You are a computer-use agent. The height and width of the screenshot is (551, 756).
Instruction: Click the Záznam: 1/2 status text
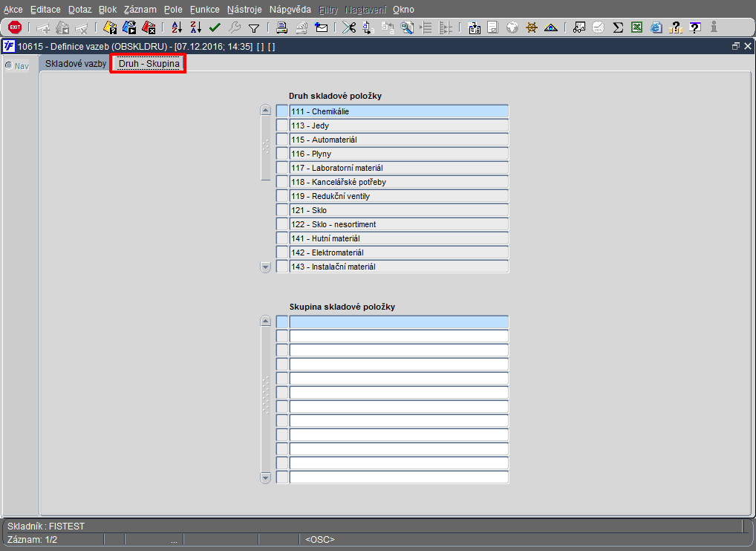point(32,539)
